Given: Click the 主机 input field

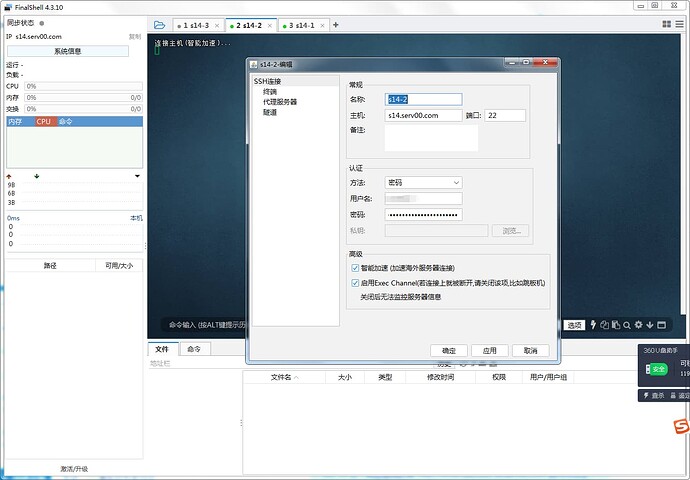Looking at the screenshot, I should 423,115.
